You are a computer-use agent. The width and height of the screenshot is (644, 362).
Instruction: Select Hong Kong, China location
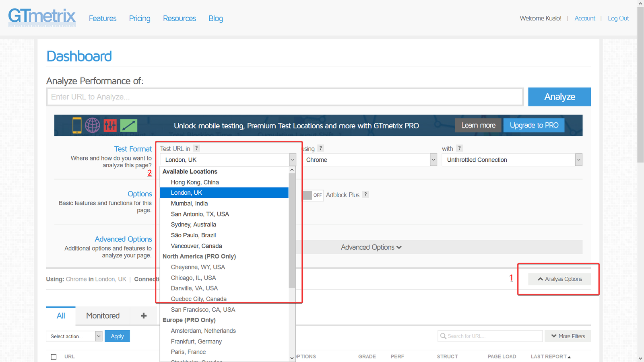click(224, 182)
